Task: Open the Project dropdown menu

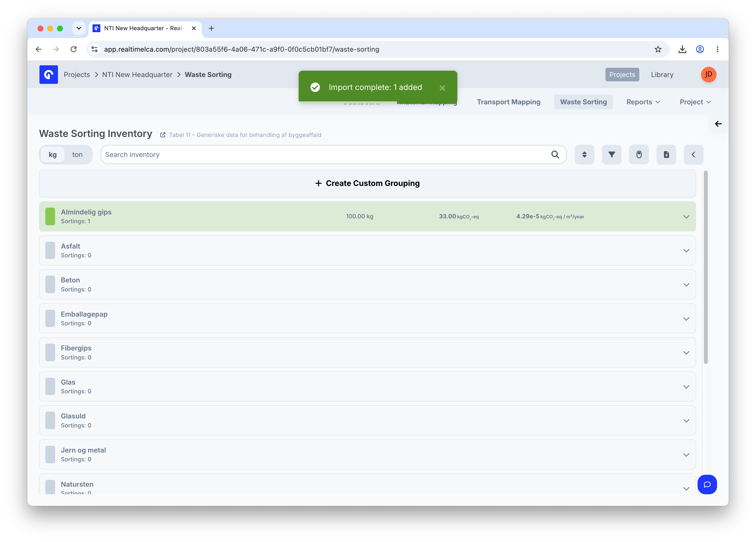Action: 695,102
